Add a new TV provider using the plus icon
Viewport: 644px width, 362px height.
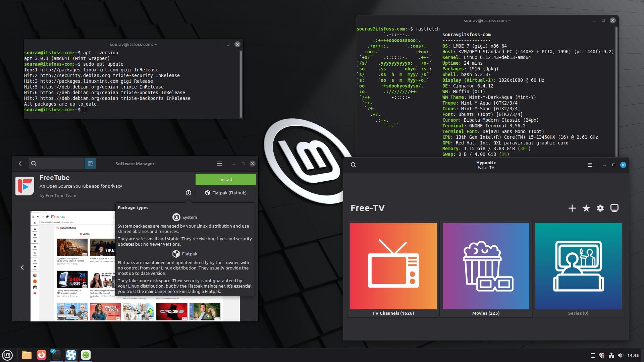coord(572,208)
